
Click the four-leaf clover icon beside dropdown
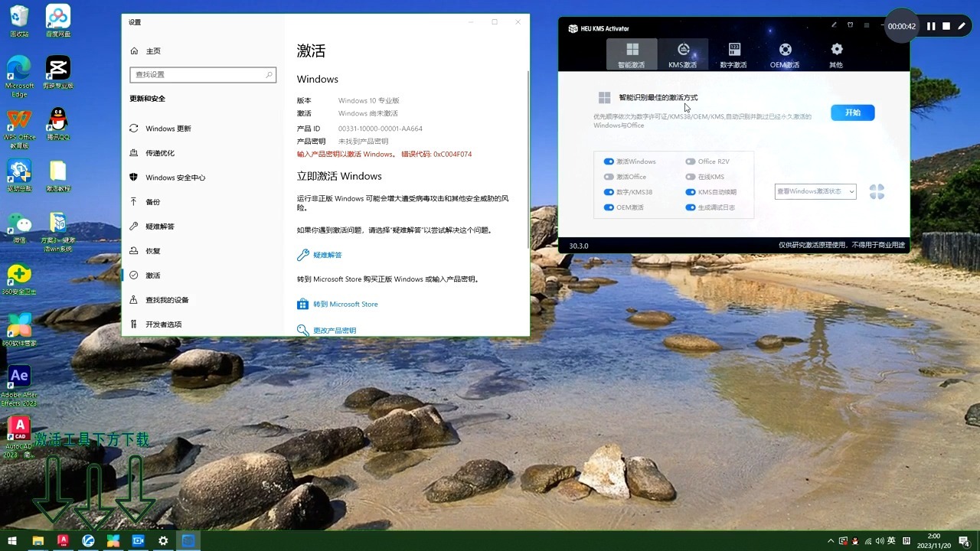(877, 191)
